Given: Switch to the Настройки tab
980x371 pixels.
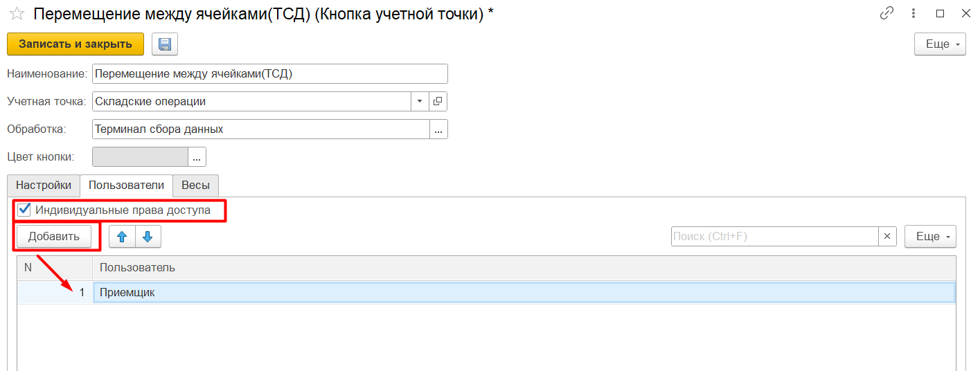Looking at the screenshot, I should coord(44,185).
